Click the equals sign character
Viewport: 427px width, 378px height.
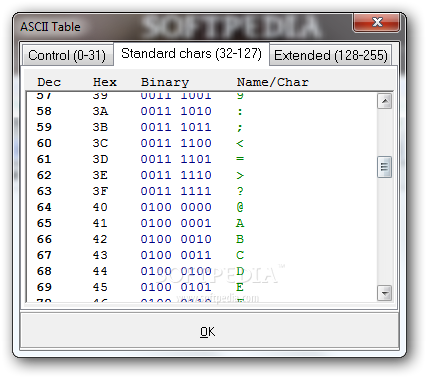coord(240,159)
